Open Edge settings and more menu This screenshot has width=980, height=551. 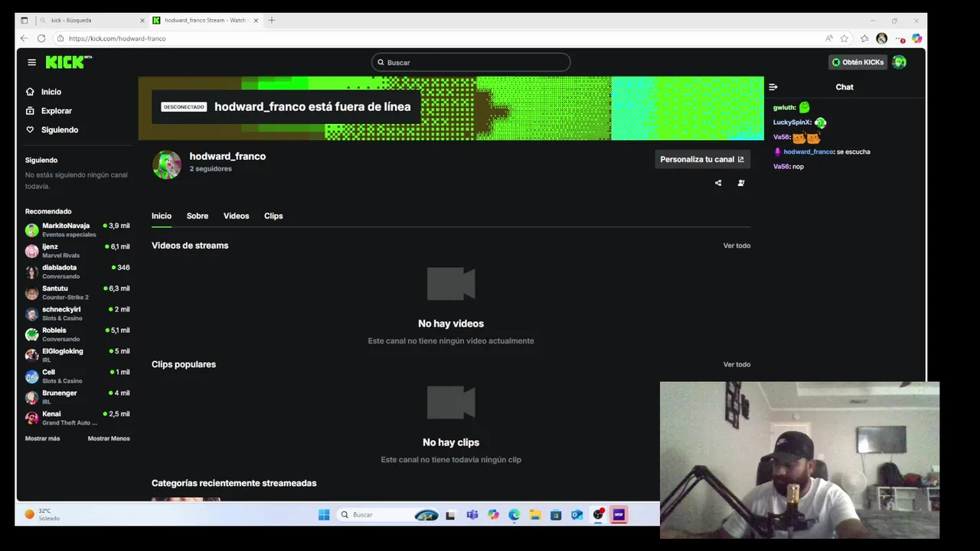click(x=900, y=38)
